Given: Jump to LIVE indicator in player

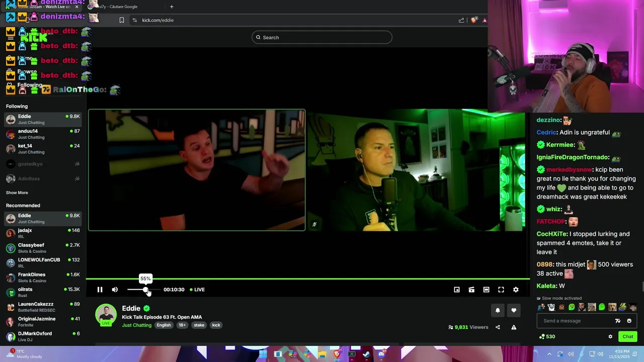Looking at the screenshot, I should pos(197,290).
